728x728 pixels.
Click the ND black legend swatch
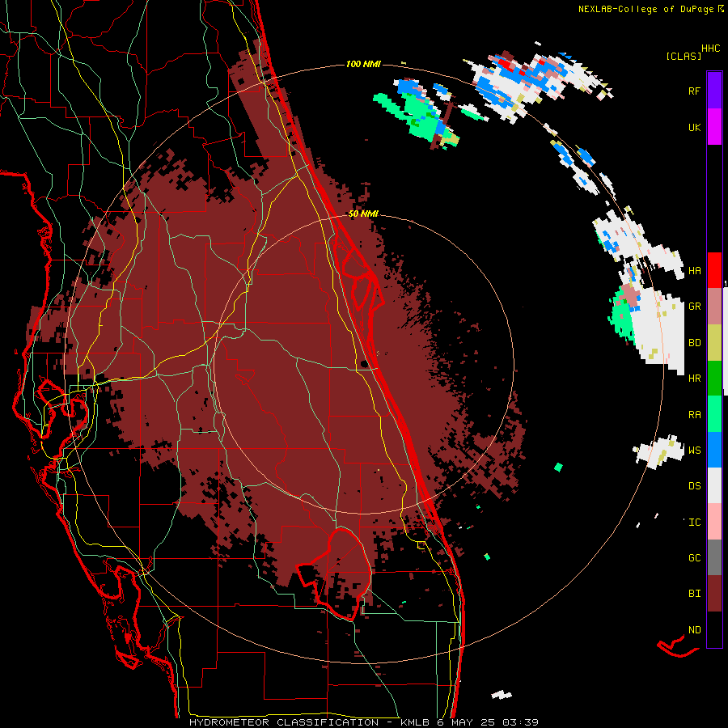(x=714, y=629)
